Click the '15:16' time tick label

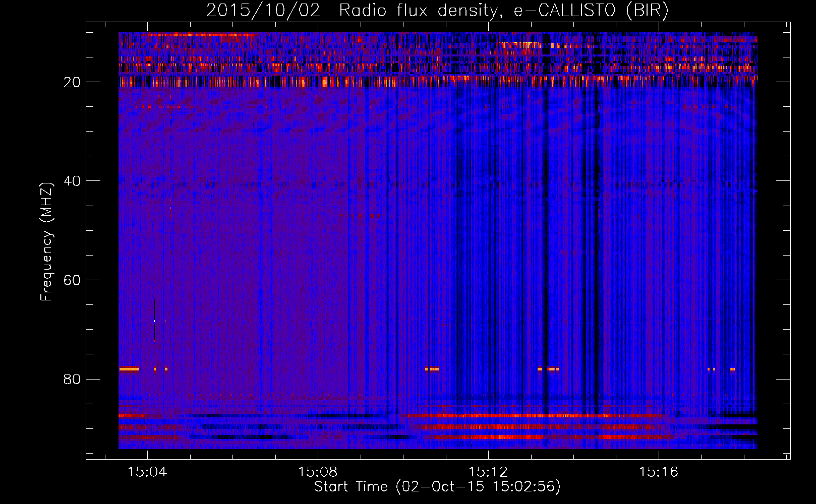click(x=659, y=472)
